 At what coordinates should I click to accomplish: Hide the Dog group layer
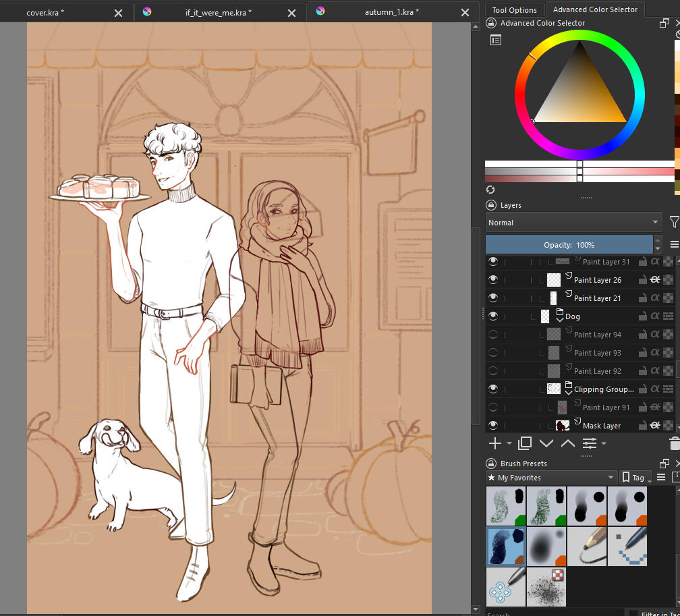coord(493,316)
